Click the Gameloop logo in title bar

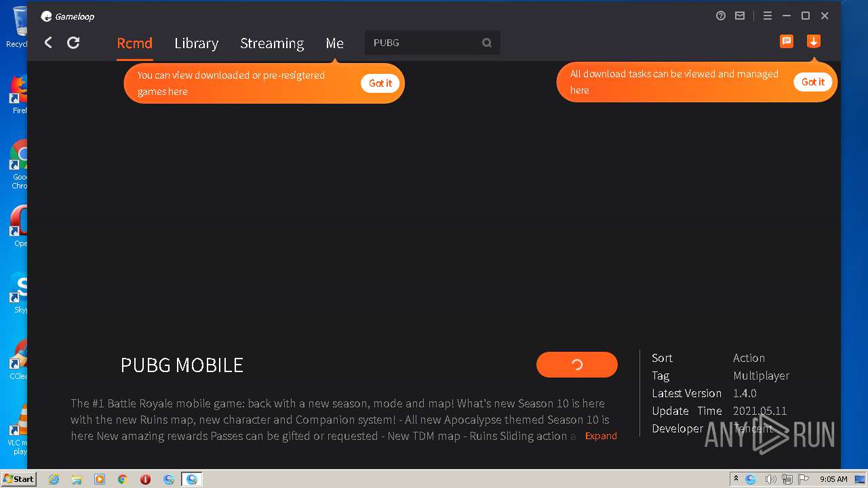click(67, 16)
